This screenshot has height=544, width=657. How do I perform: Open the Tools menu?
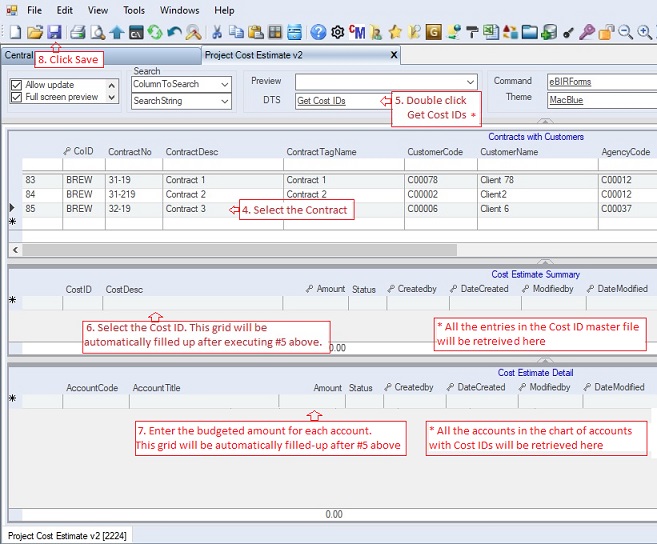[x=134, y=10]
